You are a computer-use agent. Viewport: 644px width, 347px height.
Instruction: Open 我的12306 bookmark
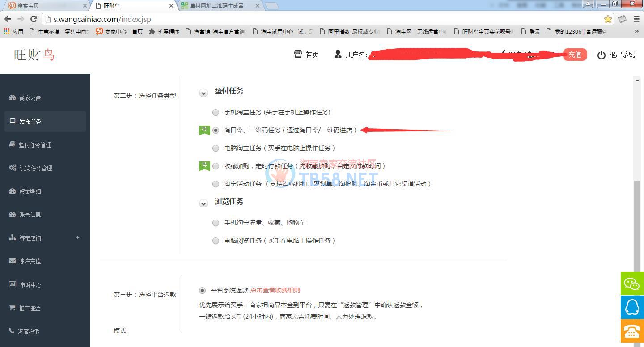tap(576, 31)
